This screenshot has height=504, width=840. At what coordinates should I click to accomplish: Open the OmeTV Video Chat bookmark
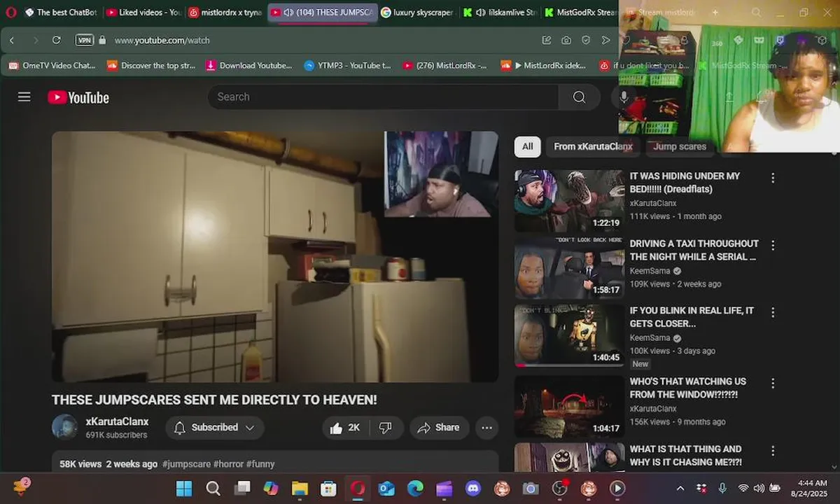52,66
